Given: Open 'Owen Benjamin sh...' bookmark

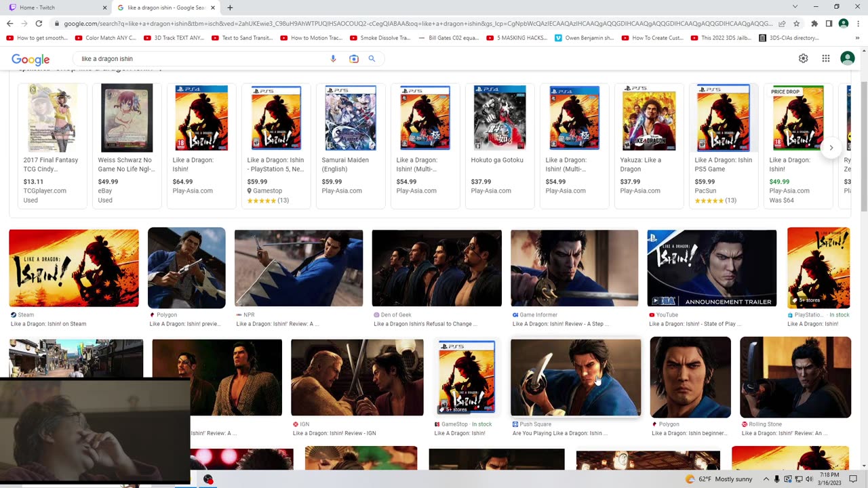Looking at the screenshot, I should point(585,38).
